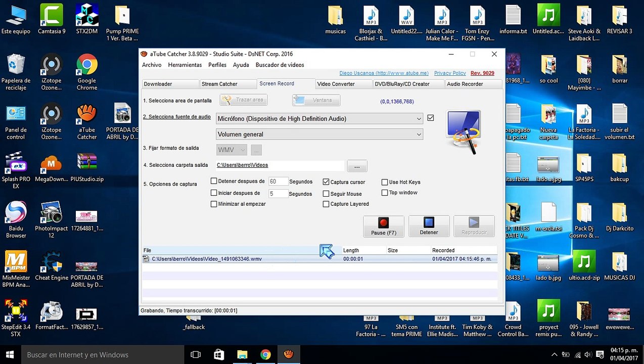644x364 pixels.
Task: Enable Top window checkbox
Action: pyautogui.click(x=385, y=193)
